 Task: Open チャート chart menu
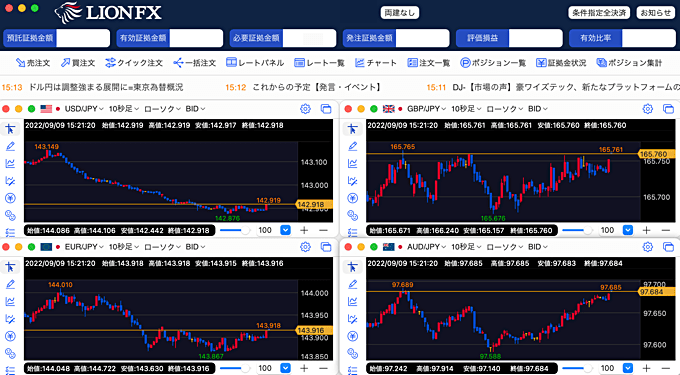376,63
